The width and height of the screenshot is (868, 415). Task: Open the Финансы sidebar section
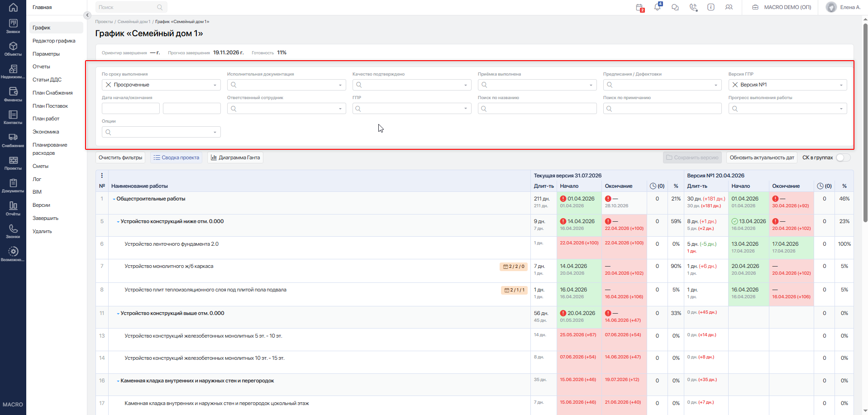[x=13, y=94]
